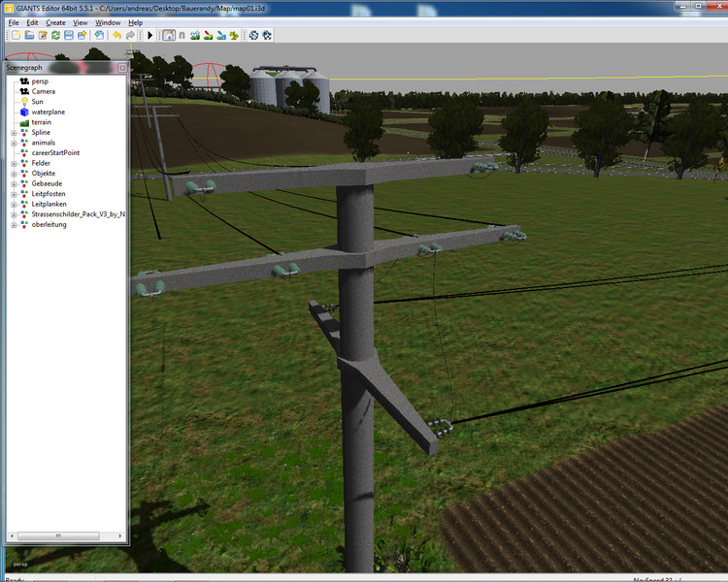Open the File menu
This screenshot has width=728, height=582.
coord(14,22)
